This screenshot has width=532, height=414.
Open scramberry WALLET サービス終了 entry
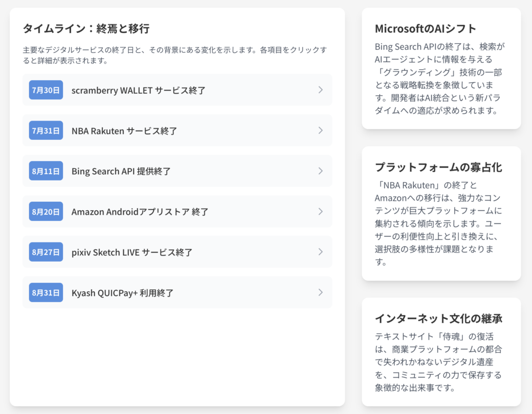177,90
